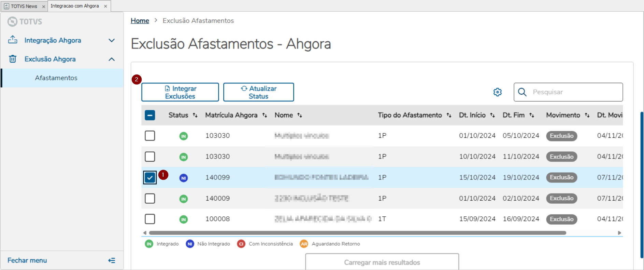Sort by Nome column arrows
The height and width of the screenshot is (270, 644).
300,115
